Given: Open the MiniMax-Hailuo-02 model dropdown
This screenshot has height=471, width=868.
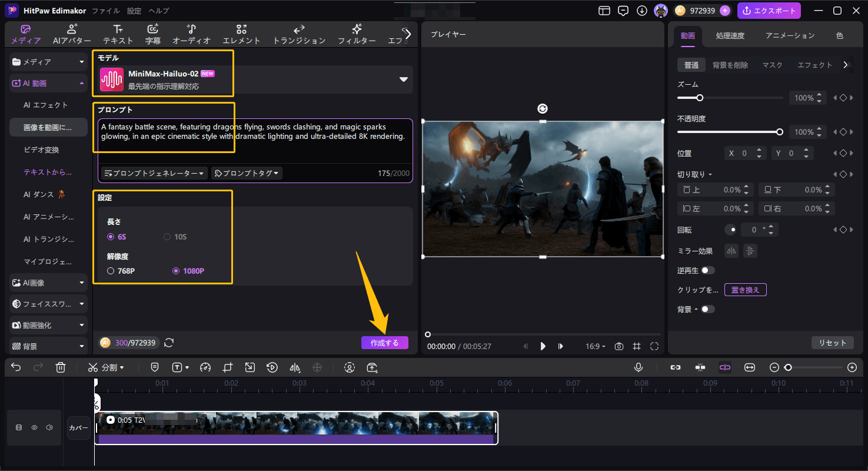Looking at the screenshot, I should (403, 79).
